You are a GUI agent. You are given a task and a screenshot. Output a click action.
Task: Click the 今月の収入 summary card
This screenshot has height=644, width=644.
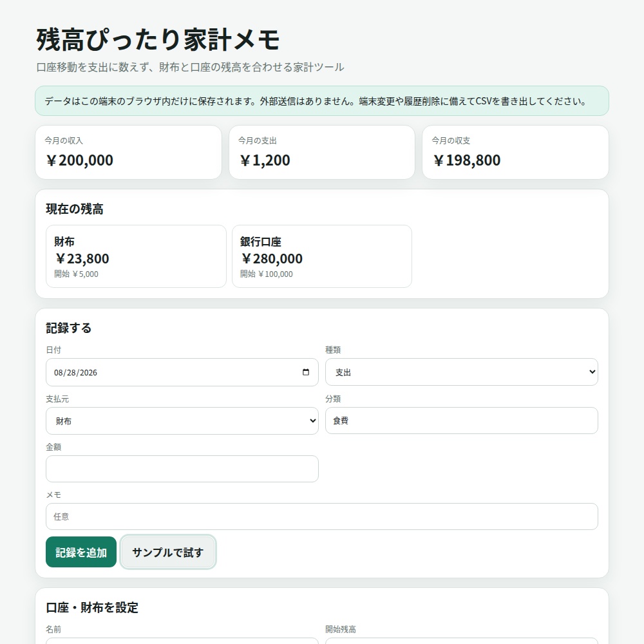click(x=129, y=153)
